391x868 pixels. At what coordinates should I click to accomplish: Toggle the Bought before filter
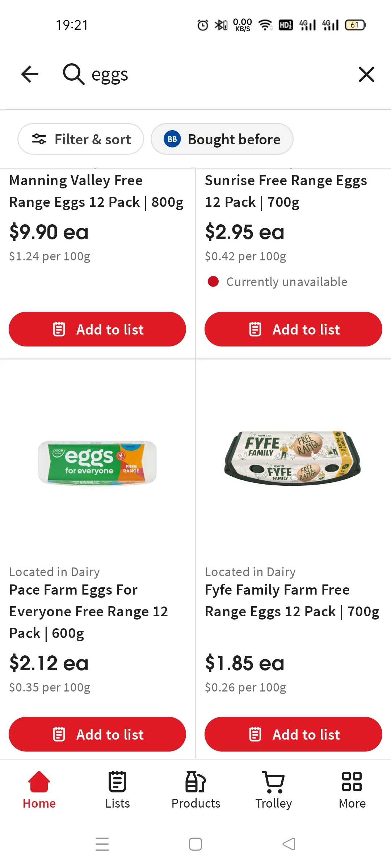(x=222, y=139)
